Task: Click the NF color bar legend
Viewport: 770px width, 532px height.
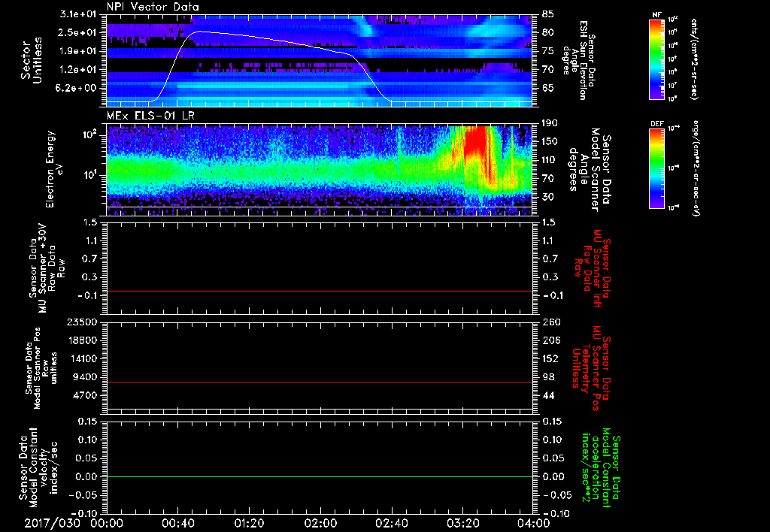Action: click(x=656, y=59)
